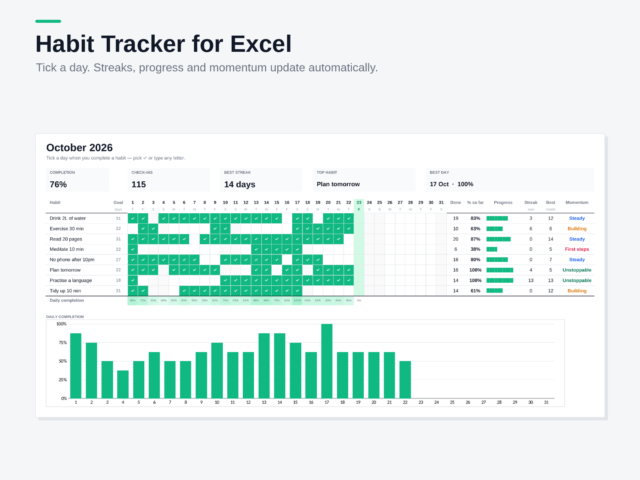Screen dimensions: 640x480
Task: Select the "Exercise 30 min" habit name
Action: click(67, 229)
